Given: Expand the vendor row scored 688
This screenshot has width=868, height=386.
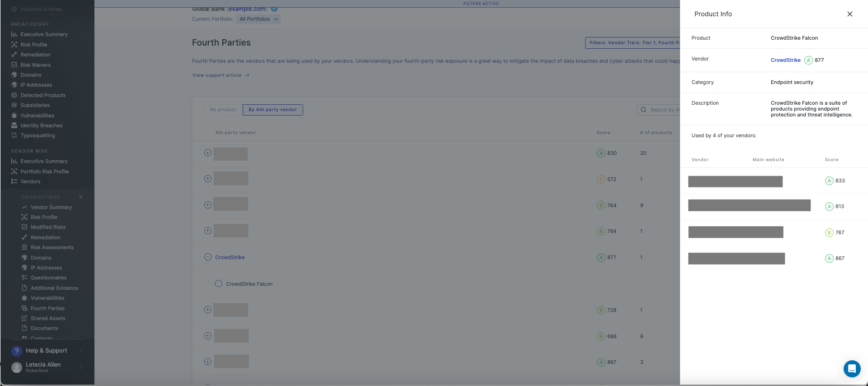Looking at the screenshot, I should (x=208, y=336).
